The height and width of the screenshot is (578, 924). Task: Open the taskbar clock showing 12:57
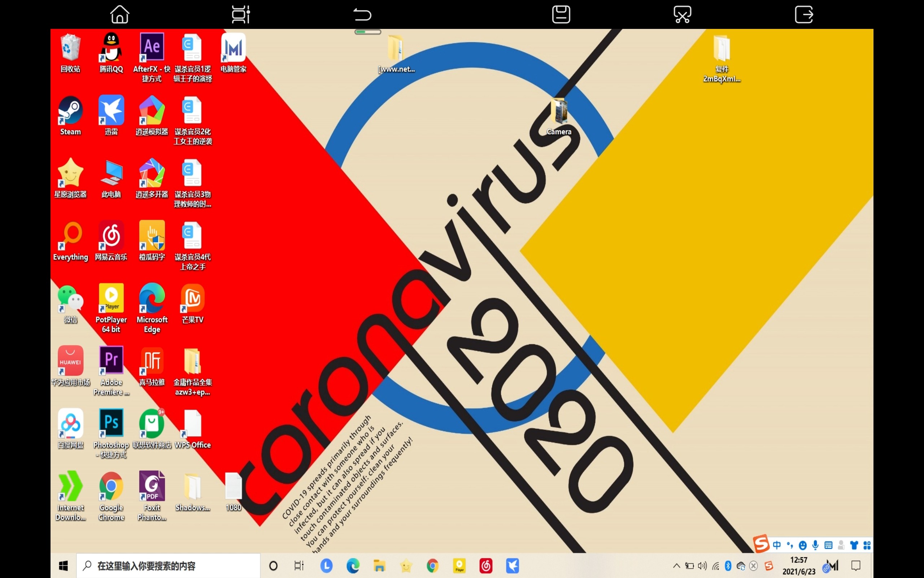[799, 565]
